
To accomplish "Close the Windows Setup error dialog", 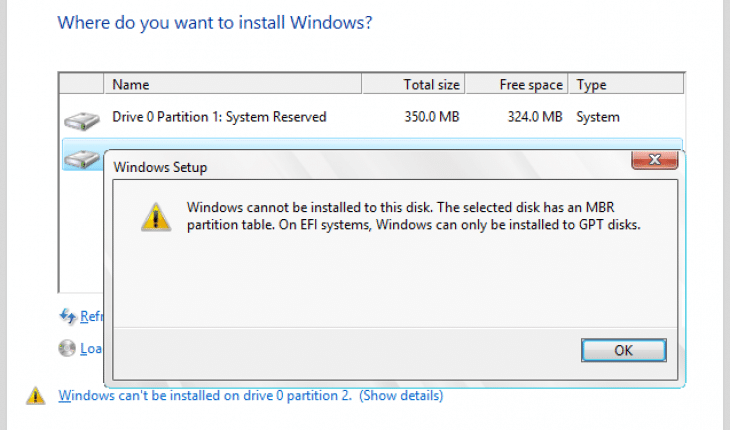I will tap(655, 161).
